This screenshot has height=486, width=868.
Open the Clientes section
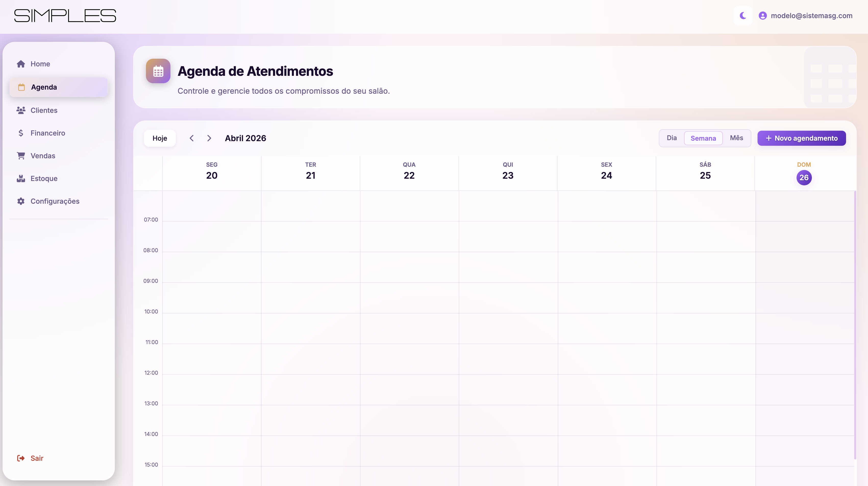click(59, 110)
